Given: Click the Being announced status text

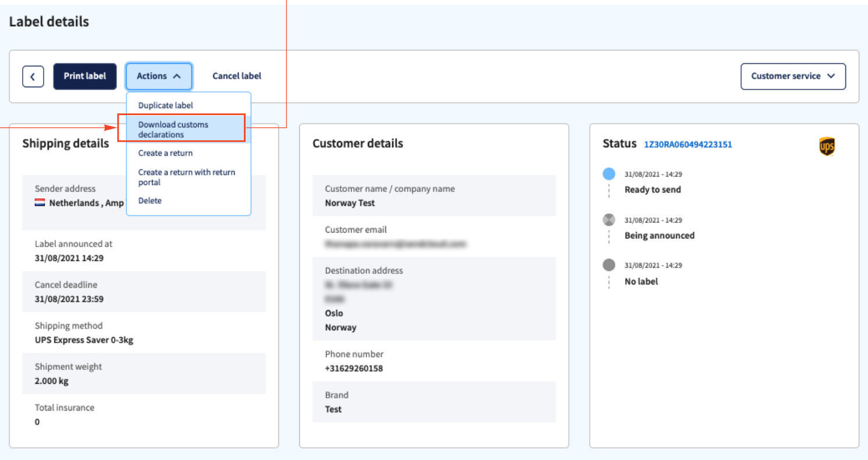Looking at the screenshot, I should [660, 236].
